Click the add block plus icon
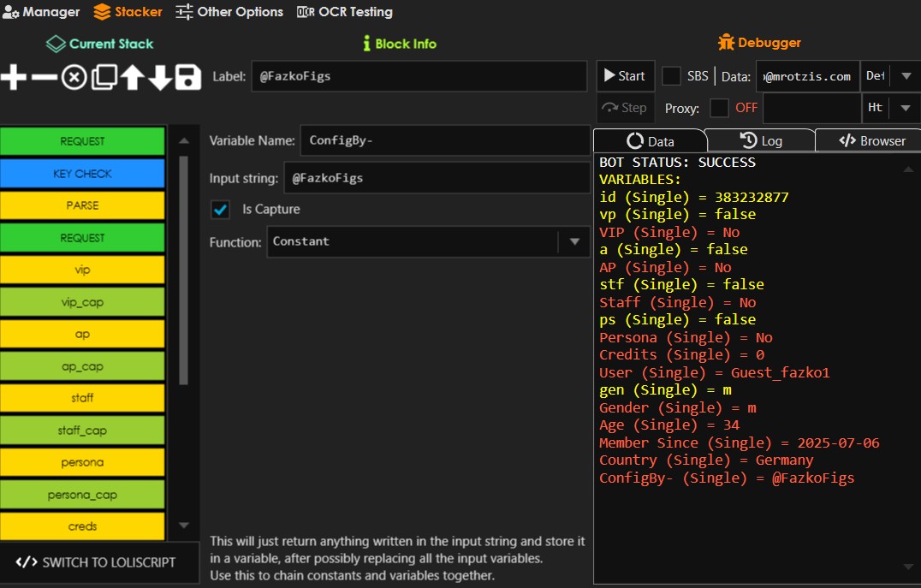Screen dimensions: 921x588 pos(14,77)
